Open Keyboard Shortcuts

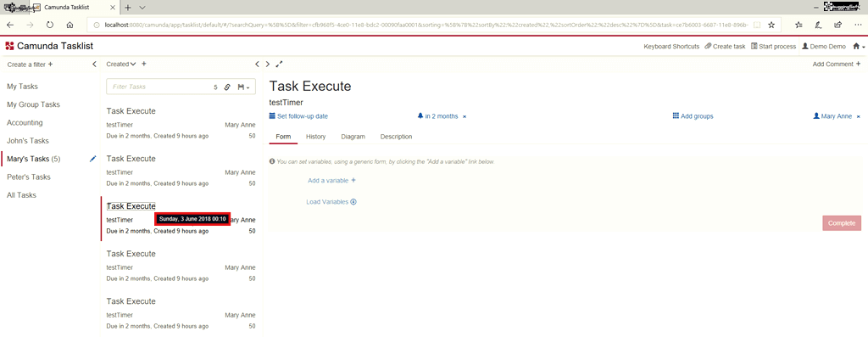tap(671, 47)
